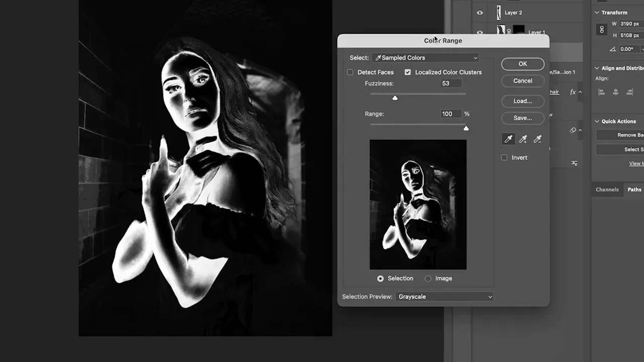The image size is (644, 362).
Task: Choose the Image preview radio button
Action: tap(428, 279)
